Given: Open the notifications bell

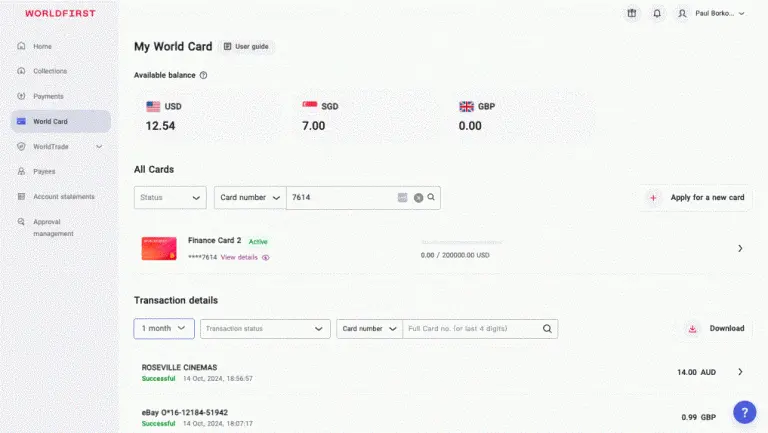Looking at the screenshot, I should (x=657, y=13).
